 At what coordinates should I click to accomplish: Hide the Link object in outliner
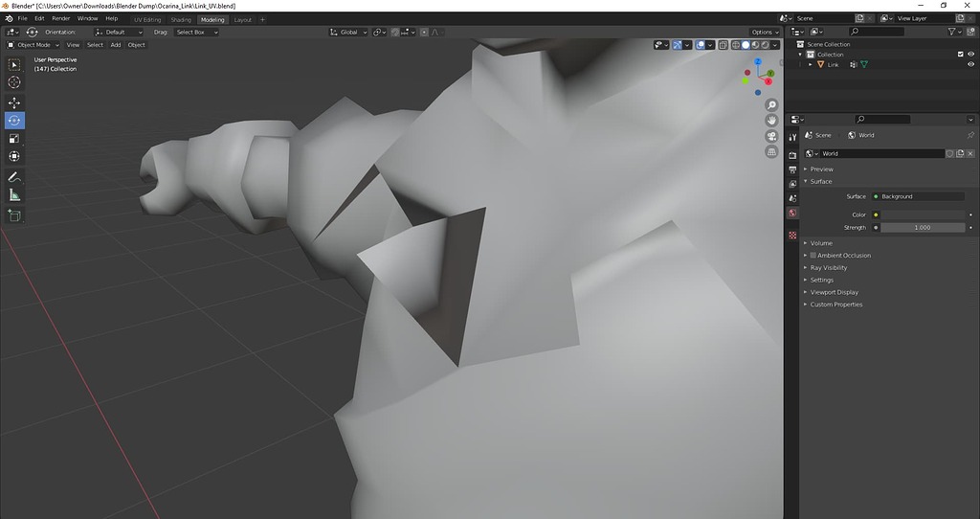(x=970, y=64)
